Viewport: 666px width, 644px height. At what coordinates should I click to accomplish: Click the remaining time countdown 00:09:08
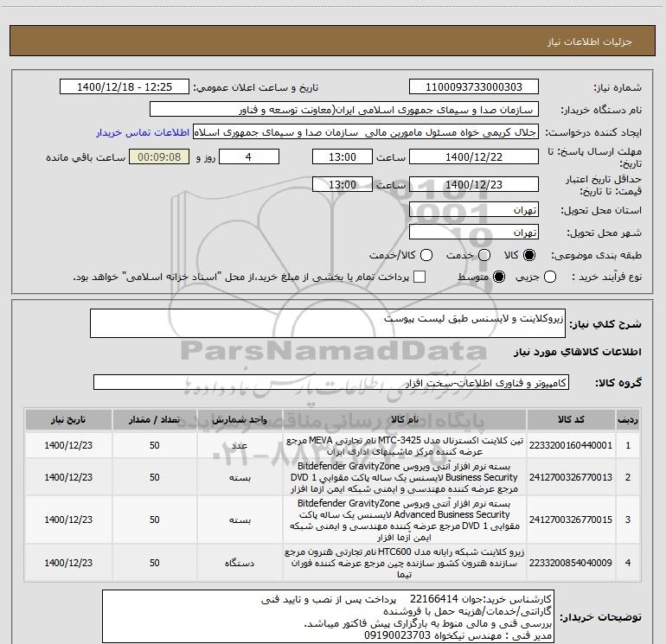(159, 156)
